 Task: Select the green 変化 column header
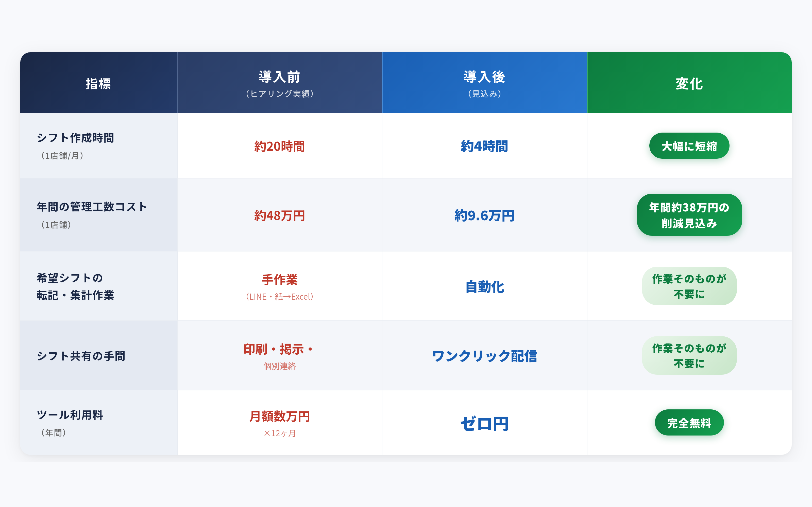click(x=689, y=83)
